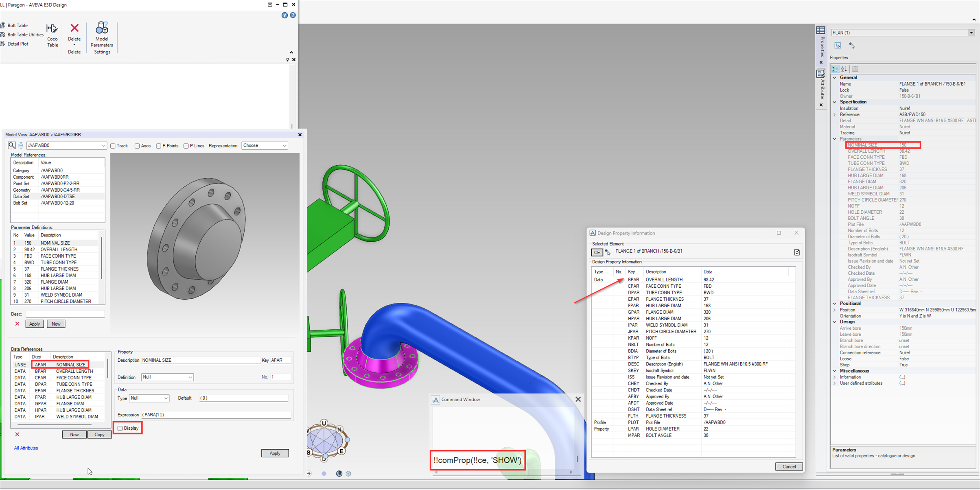980x490 pixels.
Task: Tick the Display checkbox
Action: click(x=120, y=428)
